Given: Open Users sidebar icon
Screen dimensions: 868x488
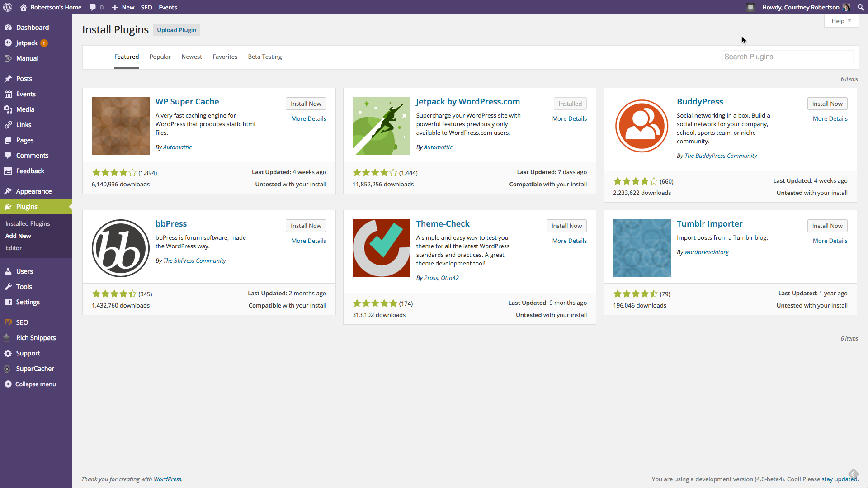Looking at the screenshot, I should pos(8,271).
